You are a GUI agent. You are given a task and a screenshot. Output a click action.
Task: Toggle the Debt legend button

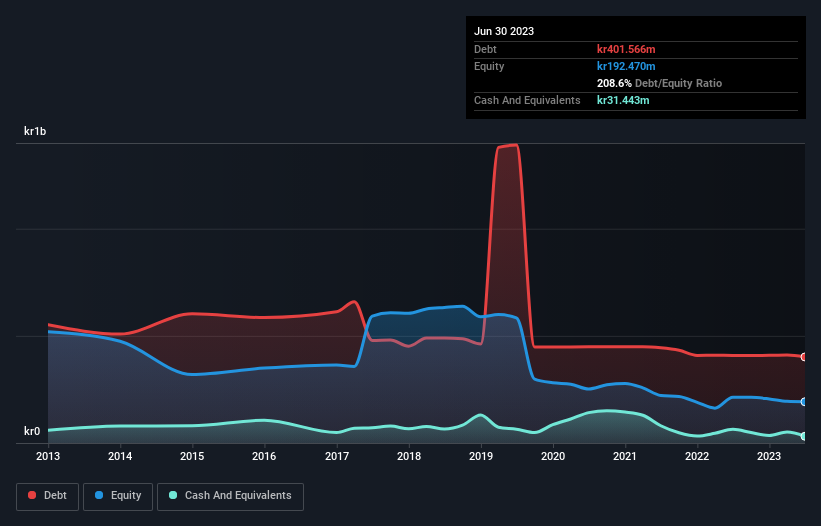48,496
